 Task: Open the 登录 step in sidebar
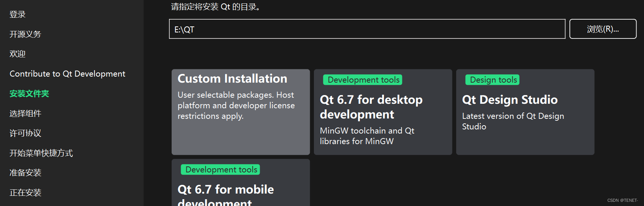pos(17,14)
